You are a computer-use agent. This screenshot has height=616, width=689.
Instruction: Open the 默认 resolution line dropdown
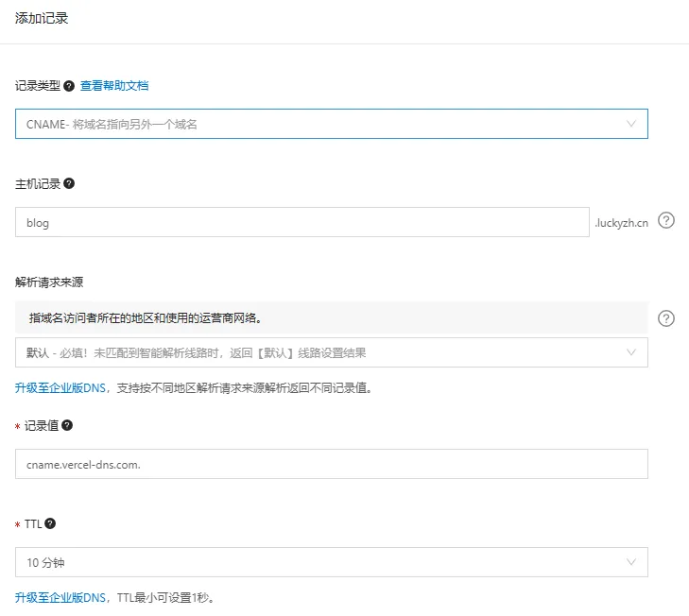tap(332, 352)
